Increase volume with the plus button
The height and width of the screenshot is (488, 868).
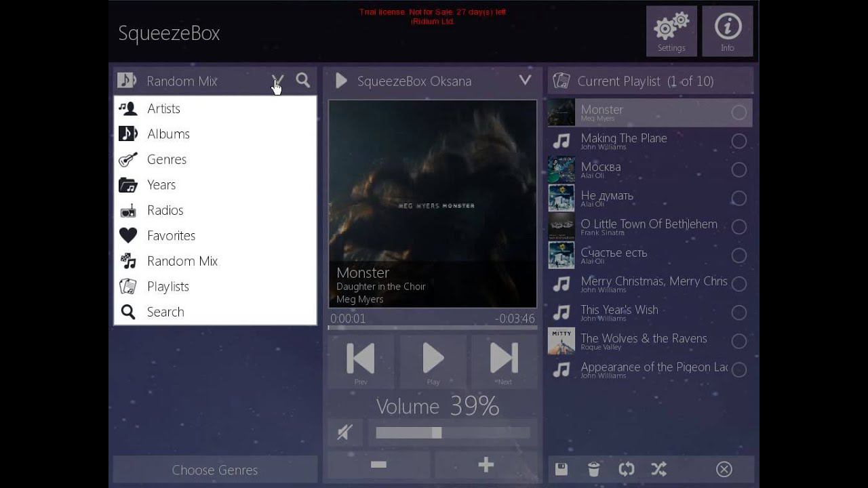pyautogui.click(x=486, y=465)
